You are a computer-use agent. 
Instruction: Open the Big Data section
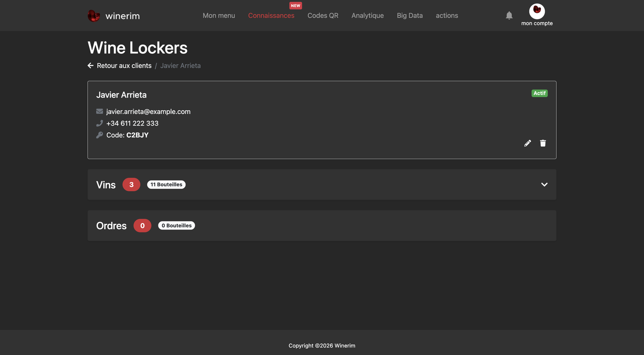pos(410,15)
